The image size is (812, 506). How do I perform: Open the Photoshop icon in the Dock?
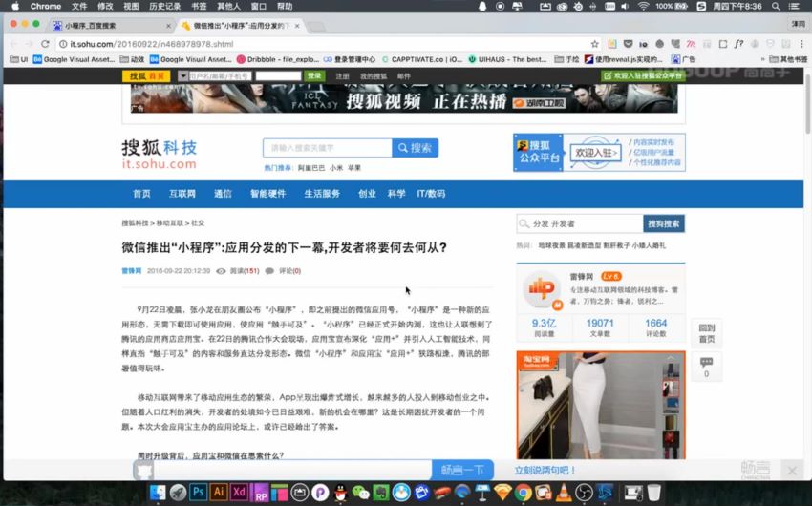[x=198, y=492]
